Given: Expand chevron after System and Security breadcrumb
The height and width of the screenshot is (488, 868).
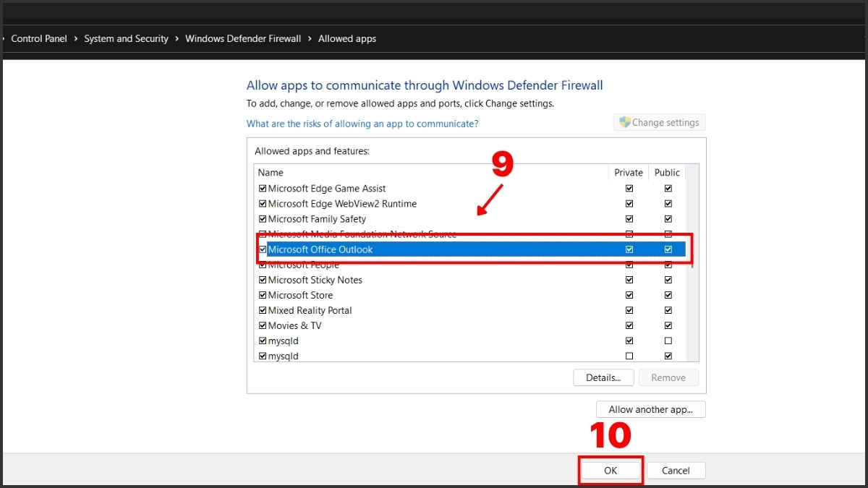Looking at the screenshot, I should coord(176,39).
